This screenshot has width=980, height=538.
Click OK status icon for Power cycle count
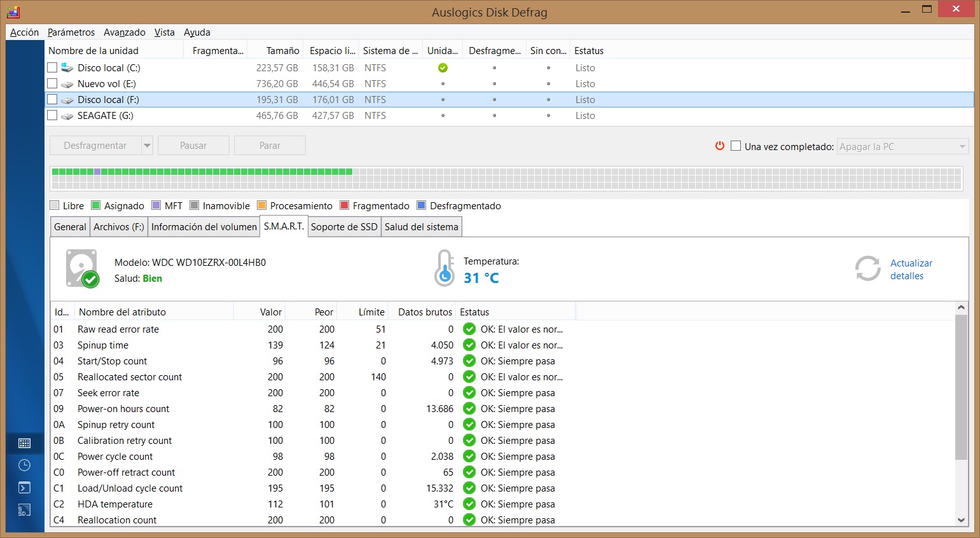coord(469,456)
